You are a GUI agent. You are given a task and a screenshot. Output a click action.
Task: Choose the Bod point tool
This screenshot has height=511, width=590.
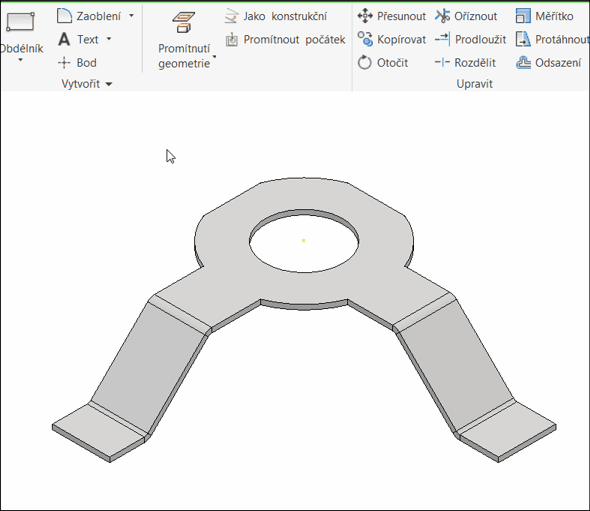(78, 62)
